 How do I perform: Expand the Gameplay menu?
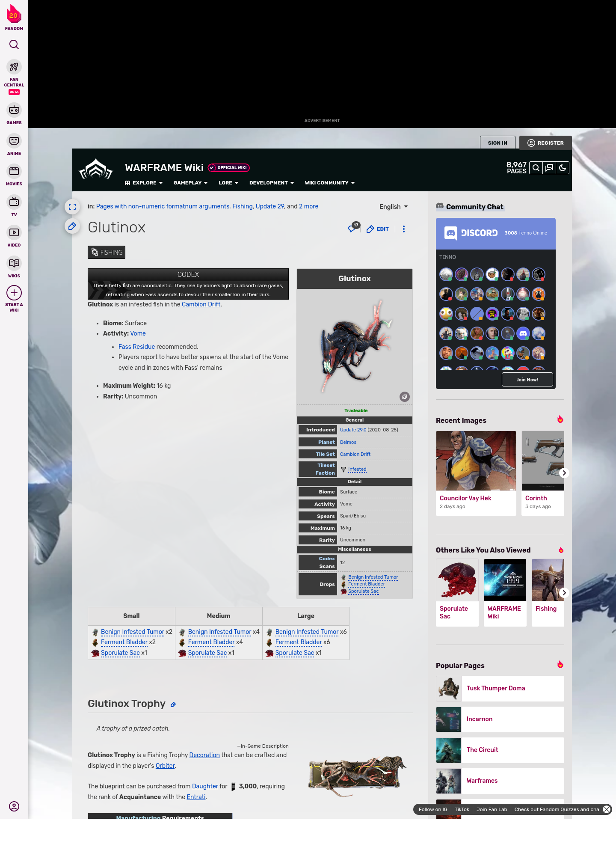click(190, 183)
